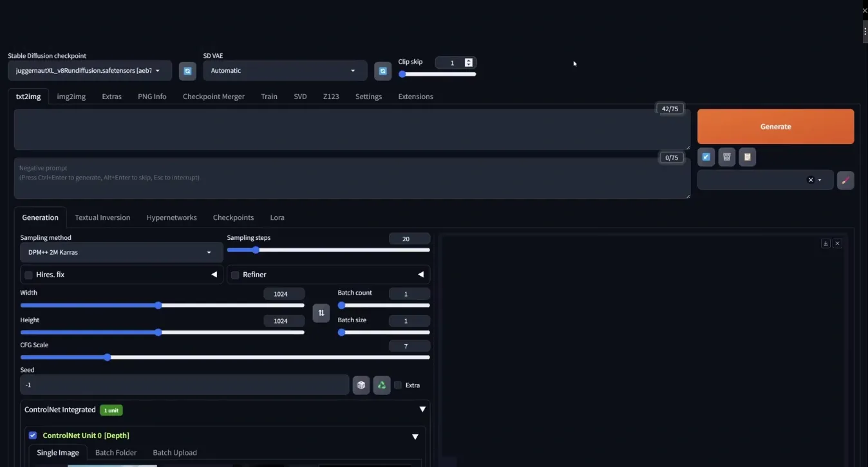
Task: Click the Batch count slider
Action: coord(384,306)
